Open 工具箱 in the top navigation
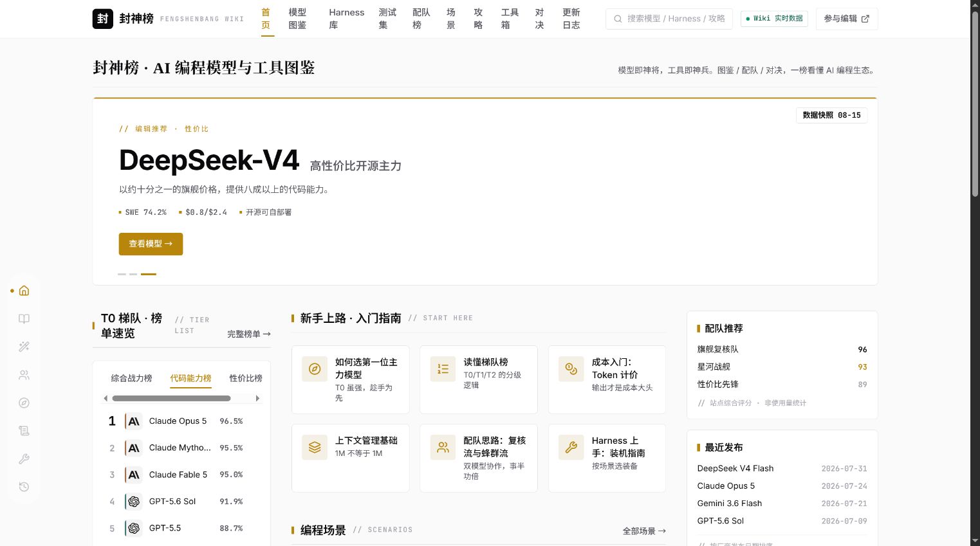This screenshot has height=546, width=980. 510,19
